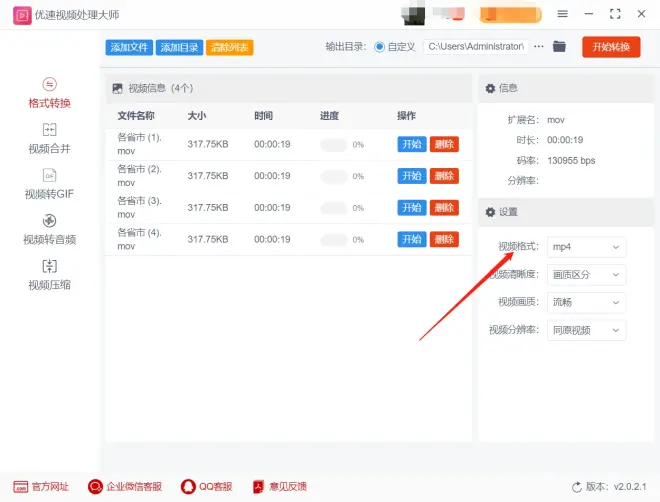This screenshot has height=502, width=660.
Task: Click the three-dot browse button for output path
Action: point(538,46)
